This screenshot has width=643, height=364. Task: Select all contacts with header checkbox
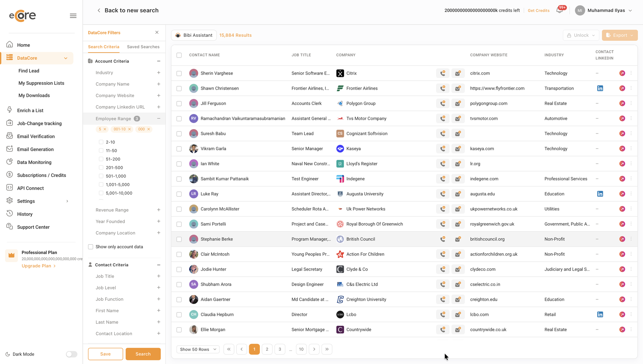point(179,55)
